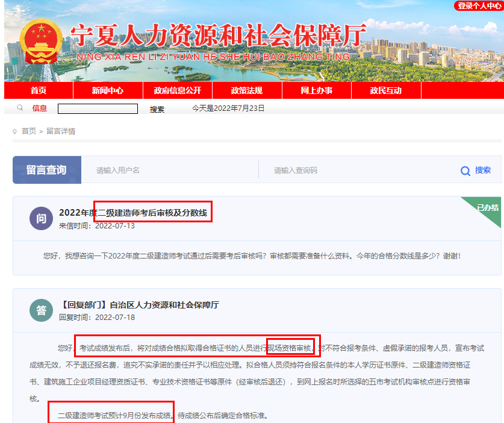Screen dimensions: 504x423
Task: Open the 新闻中心 navigation item
Action: tap(108, 90)
